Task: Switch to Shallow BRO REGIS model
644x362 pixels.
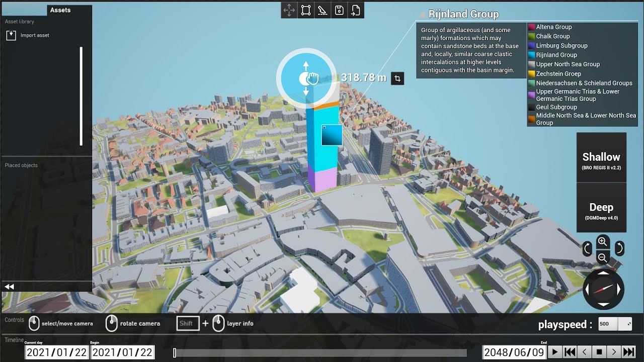Action: [x=601, y=157]
